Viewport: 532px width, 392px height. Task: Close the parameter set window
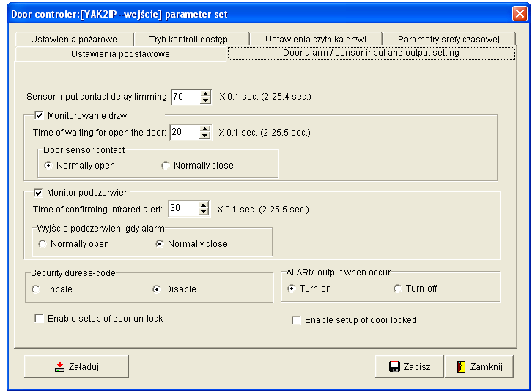(520, 14)
